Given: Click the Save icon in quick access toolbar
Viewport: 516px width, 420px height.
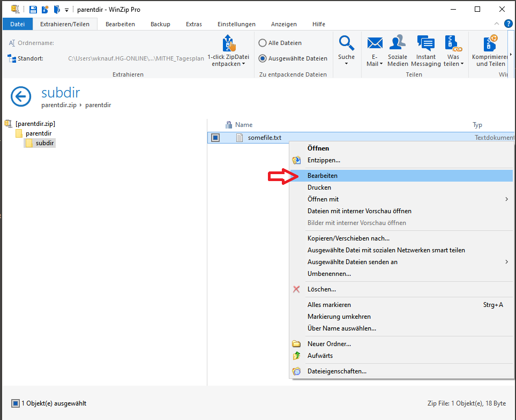Looking at the screenshot, I should (x=33, y=10).
